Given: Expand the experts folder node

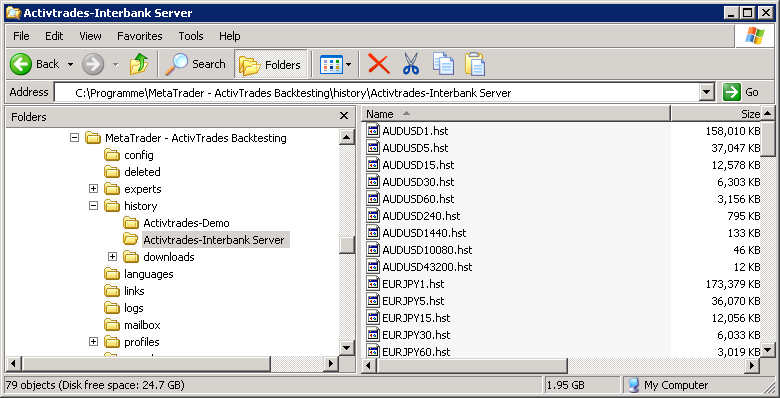Looking at the screenshot, I should (93, 189).
